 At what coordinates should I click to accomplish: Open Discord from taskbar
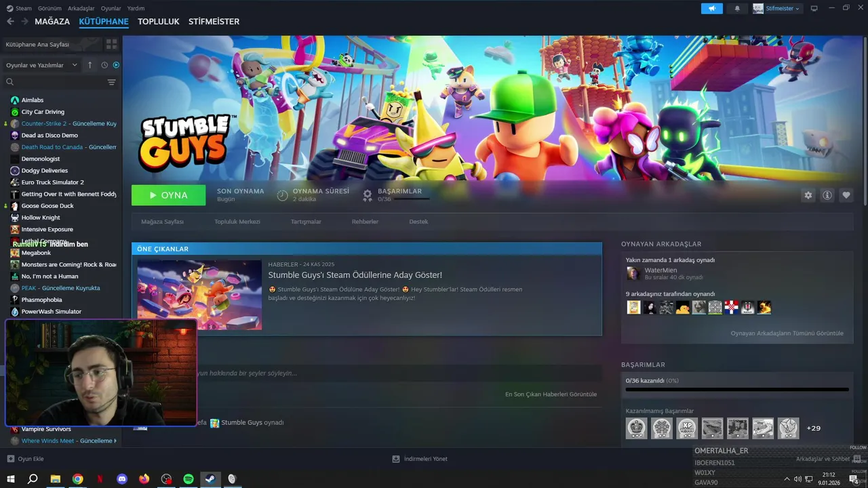point(122,479)
